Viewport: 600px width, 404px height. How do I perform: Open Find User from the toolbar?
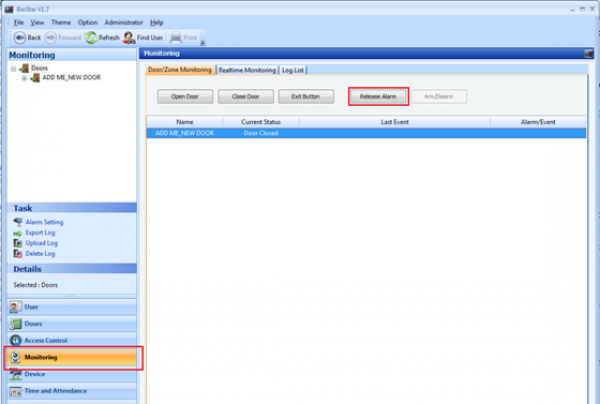130,37
